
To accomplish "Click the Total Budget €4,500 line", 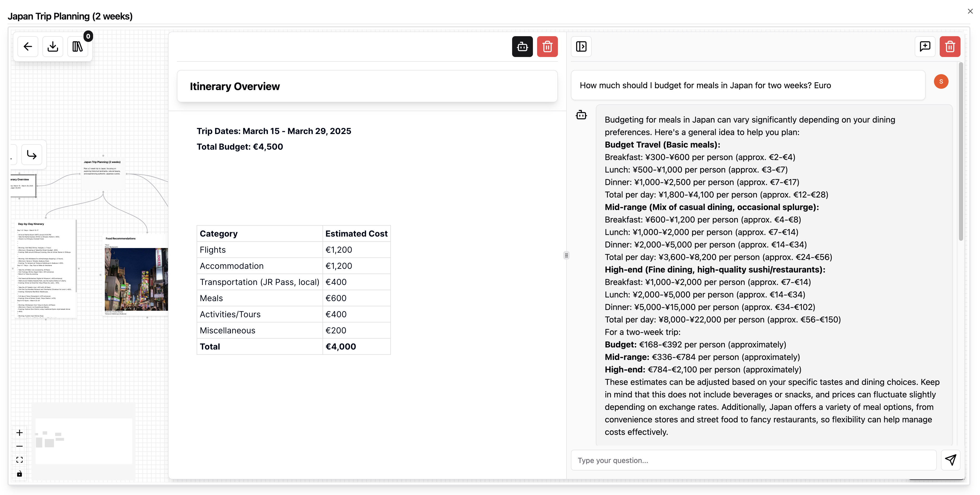I will (240, 147).
